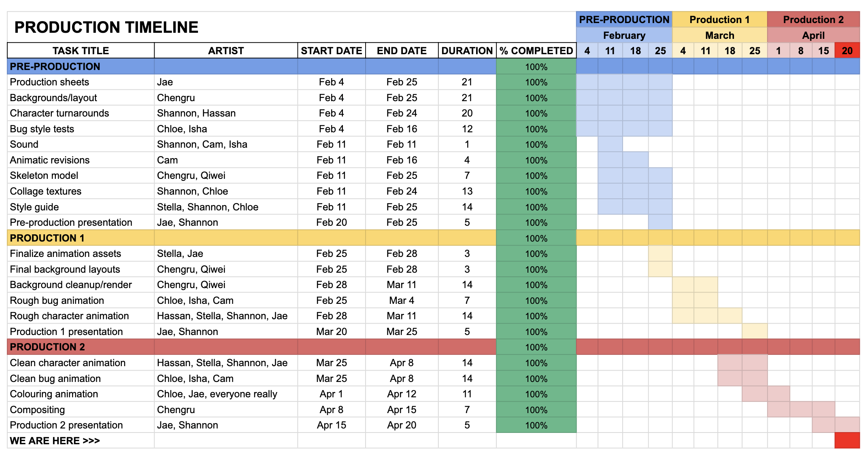Click the March month header cell
This screenshot has width=868, height=458.
720,35
